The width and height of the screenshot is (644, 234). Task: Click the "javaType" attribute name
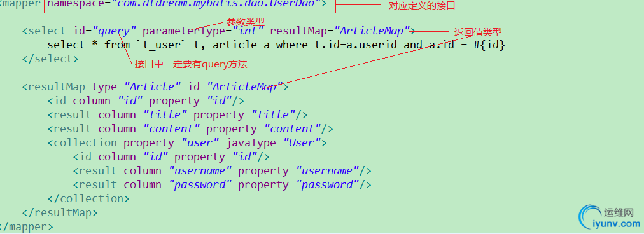(x=250, y=142)
